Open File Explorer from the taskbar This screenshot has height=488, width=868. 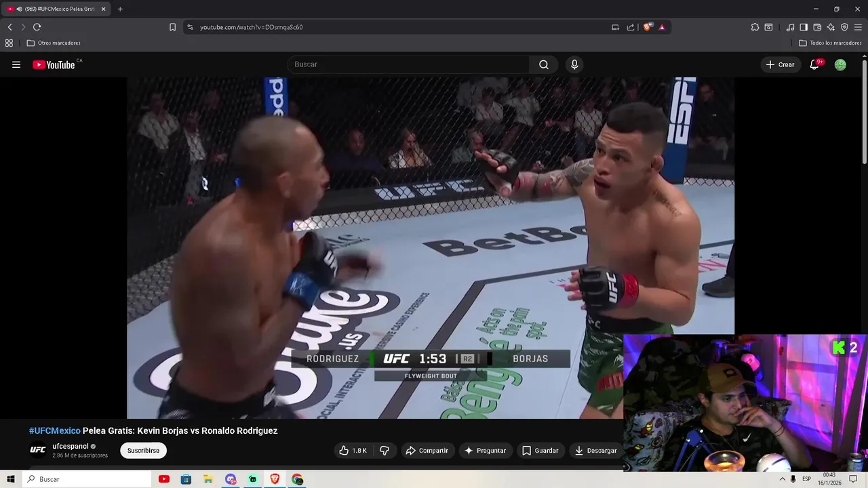pyautogui.click(x=208, y=479)
